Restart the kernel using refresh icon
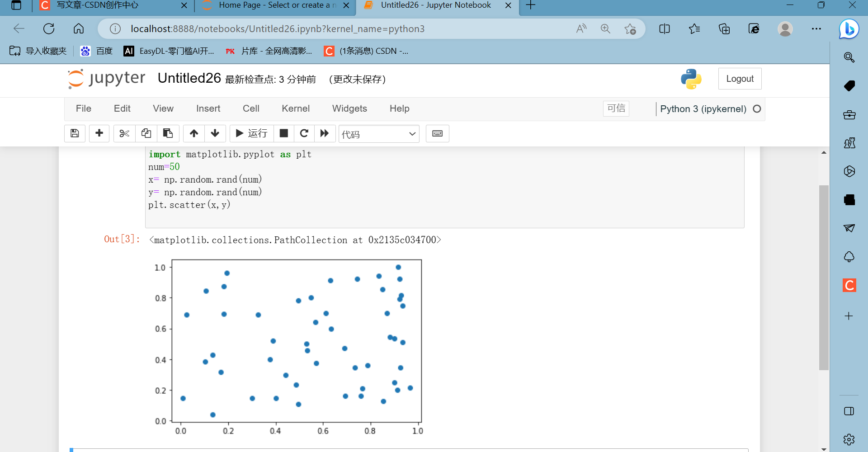 pos(304,133)
